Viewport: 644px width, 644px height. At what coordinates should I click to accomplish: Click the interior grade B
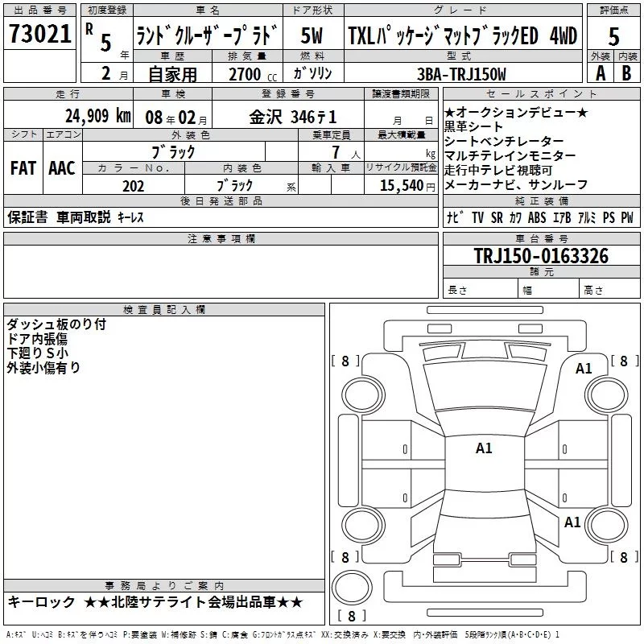[626, 73]
